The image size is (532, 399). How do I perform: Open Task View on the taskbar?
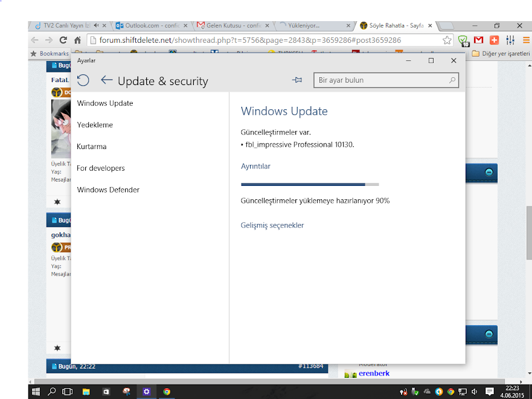[x=68, y=392]
